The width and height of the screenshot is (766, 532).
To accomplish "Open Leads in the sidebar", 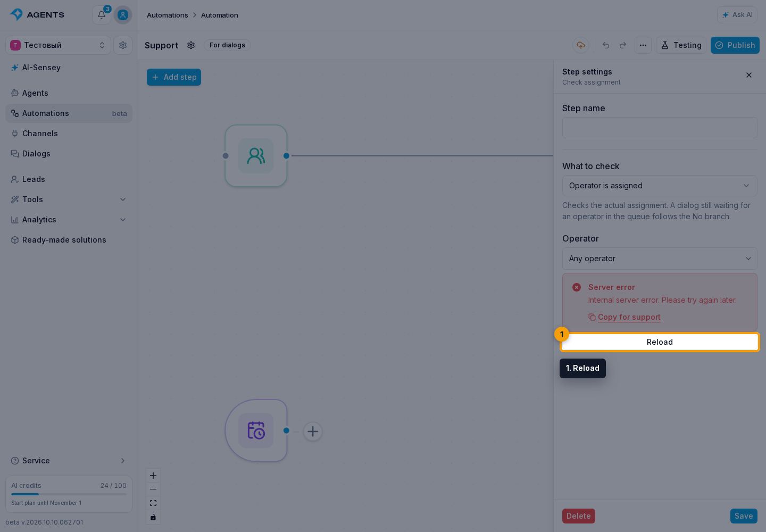I will pyautogui.click(x=69, y=179).
